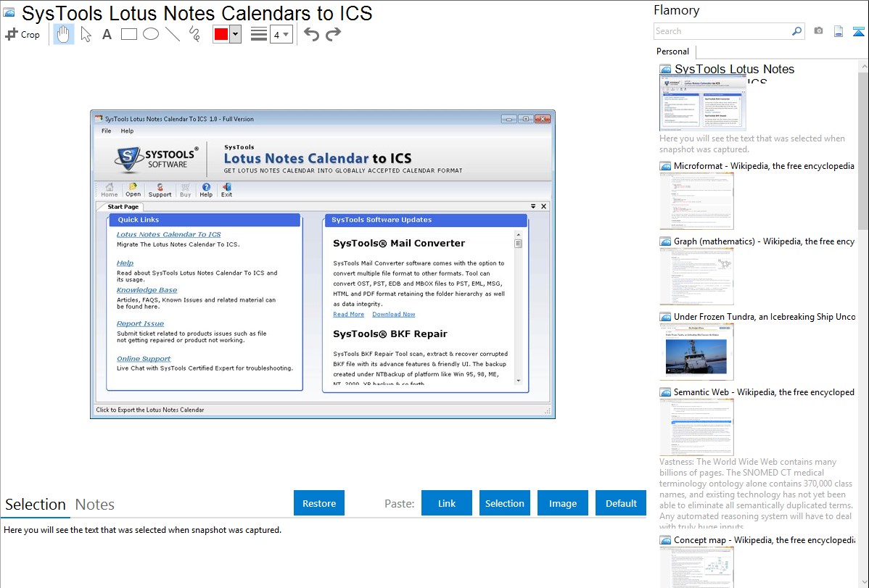This screenshot has width=869, height=588.
Task: Select the straight line tool
Action: [173, 34]
